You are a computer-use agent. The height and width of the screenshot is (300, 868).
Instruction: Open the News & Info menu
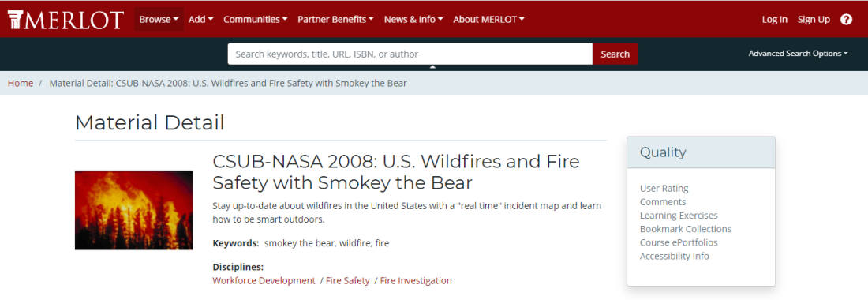(x=413, y=20)
